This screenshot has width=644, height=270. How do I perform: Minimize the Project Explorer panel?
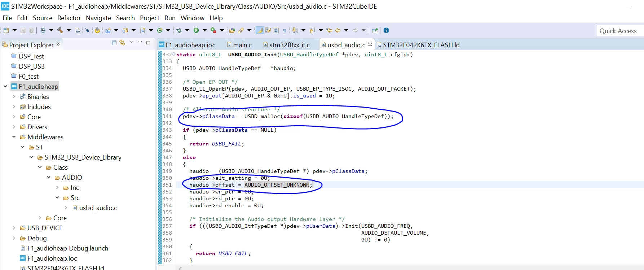pos(140,42)
